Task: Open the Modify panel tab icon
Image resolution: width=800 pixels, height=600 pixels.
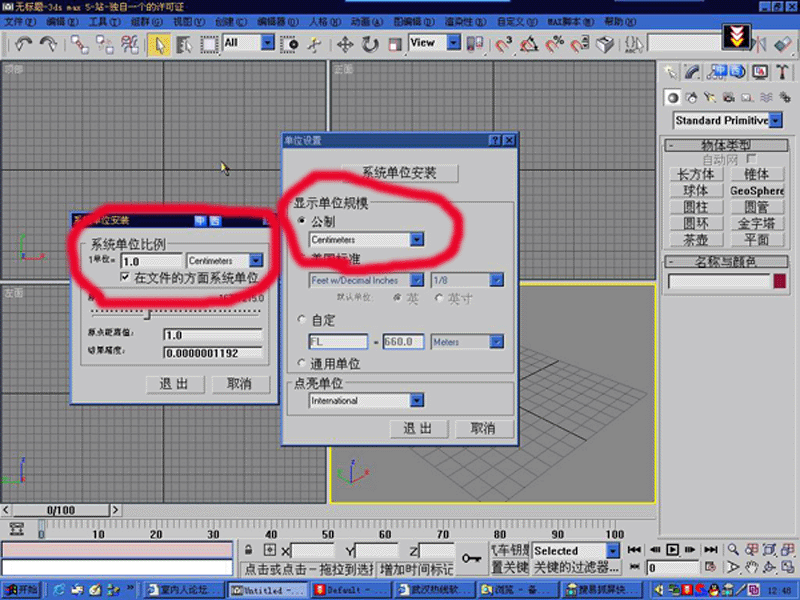Action: (x=692, y=72)
